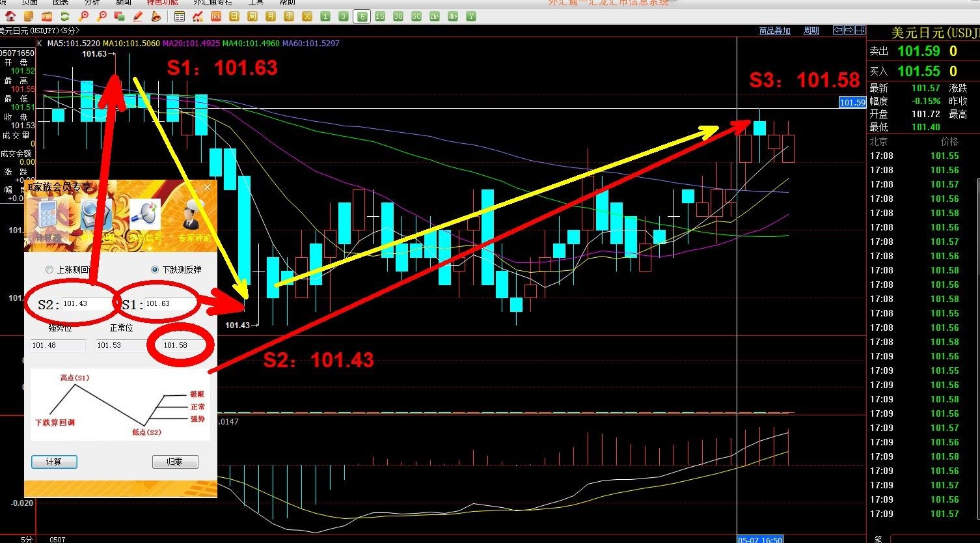Viewport: 980px width, 543px height.
Task: Select the 30-minute period icon
Action: [398, 16]
